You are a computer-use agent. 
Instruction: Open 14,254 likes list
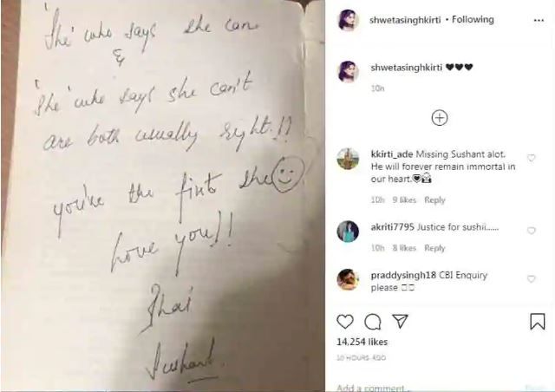[362, 342]
